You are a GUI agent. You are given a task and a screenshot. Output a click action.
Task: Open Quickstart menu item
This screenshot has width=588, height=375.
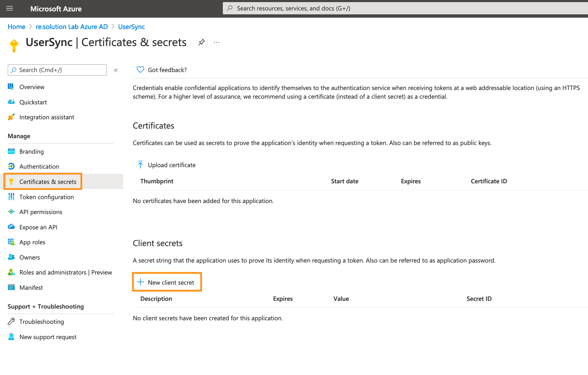(33, 102)
